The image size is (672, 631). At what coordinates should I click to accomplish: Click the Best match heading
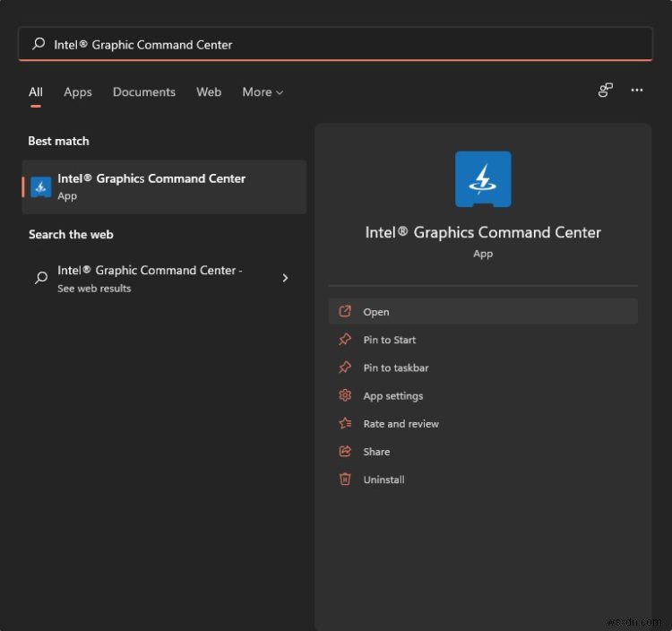coord(59,141)
